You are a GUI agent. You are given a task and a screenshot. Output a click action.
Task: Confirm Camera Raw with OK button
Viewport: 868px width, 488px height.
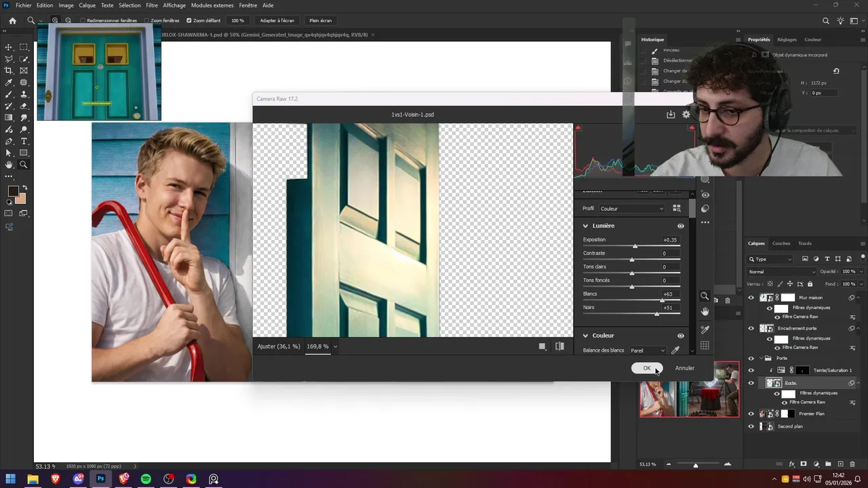[647, 368]
